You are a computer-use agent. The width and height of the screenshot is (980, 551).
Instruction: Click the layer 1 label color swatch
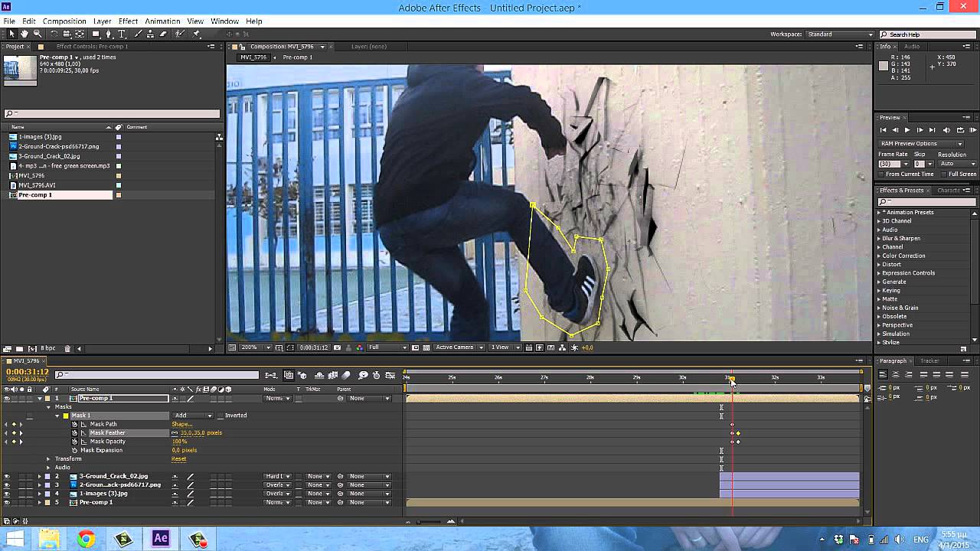48,399
